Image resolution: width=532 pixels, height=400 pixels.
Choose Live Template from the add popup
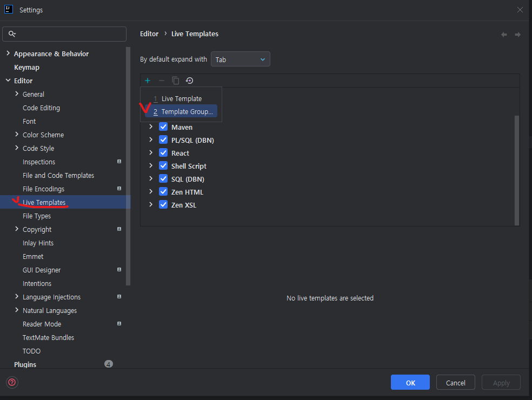coord(181,99)
